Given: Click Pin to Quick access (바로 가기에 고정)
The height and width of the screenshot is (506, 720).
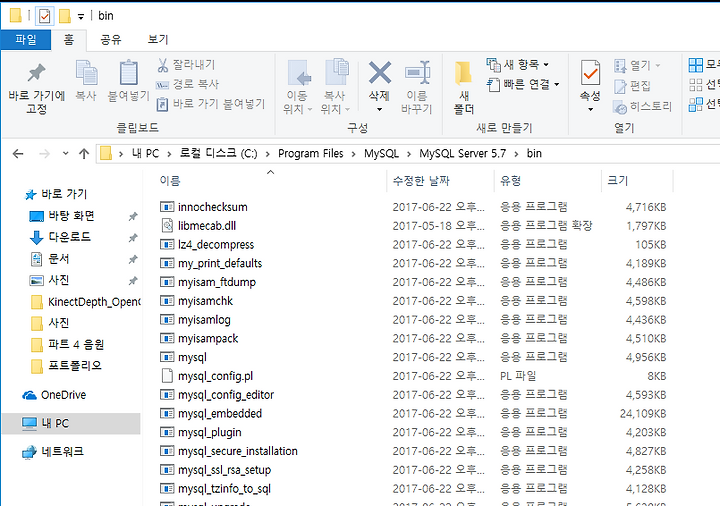Looking at the screenshot, I should coord(36,87).
